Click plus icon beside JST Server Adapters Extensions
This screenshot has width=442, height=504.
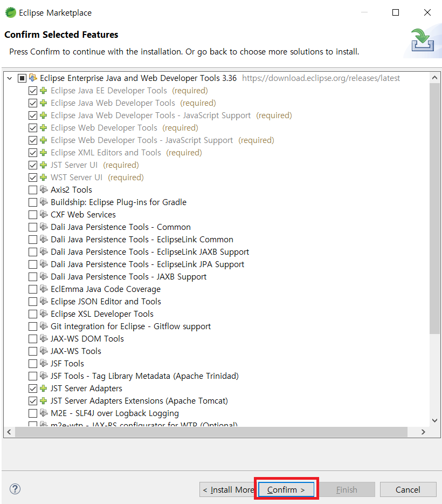click(43, 401)
